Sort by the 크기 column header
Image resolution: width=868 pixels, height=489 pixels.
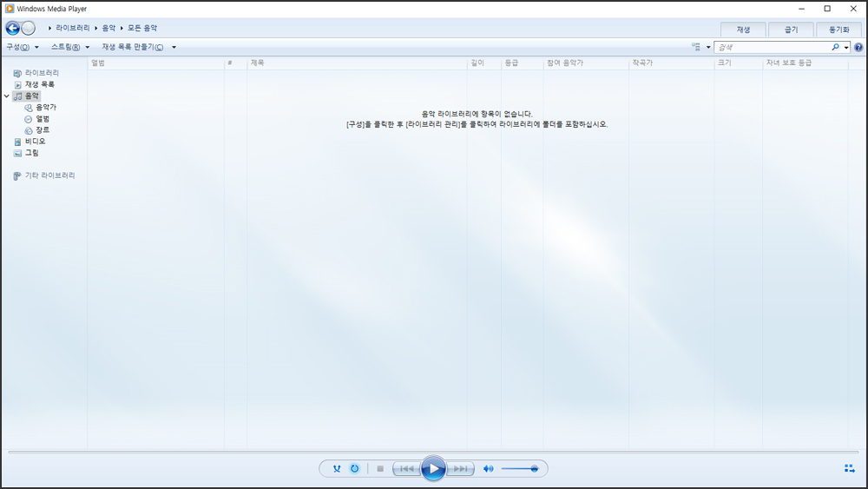pyautogui.click(x=739, y=63)
